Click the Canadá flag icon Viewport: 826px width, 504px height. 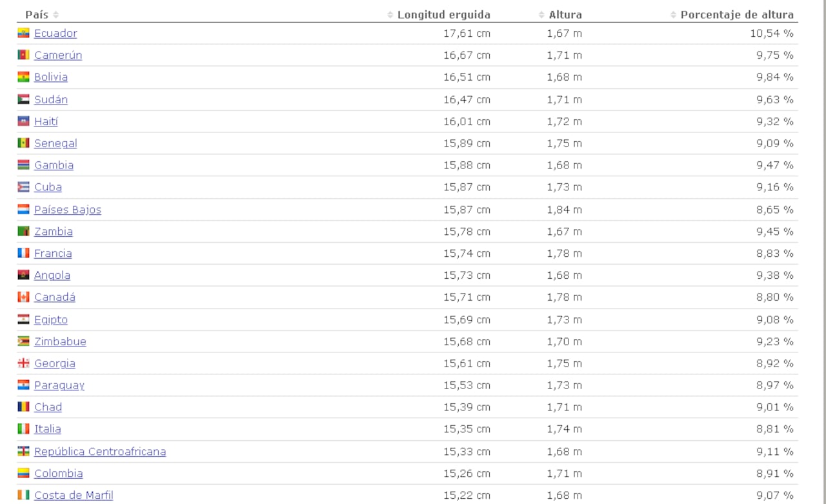tap(23, 297)
